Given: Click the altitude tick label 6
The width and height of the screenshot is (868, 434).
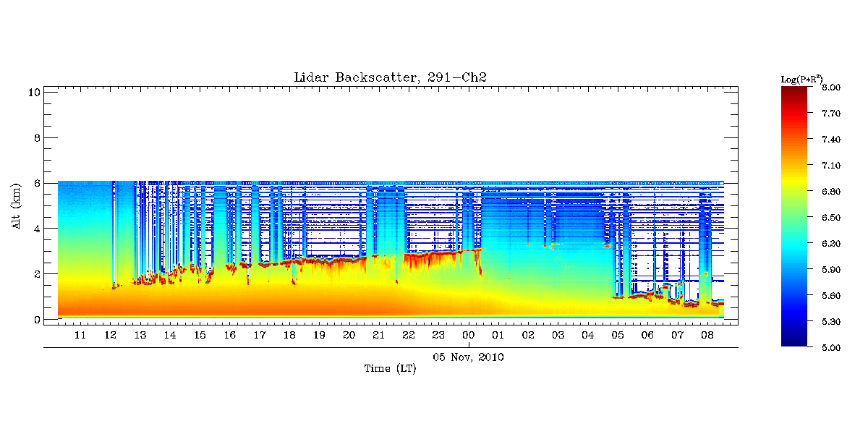Looking at the screenshot, I should tap(36, 183).
